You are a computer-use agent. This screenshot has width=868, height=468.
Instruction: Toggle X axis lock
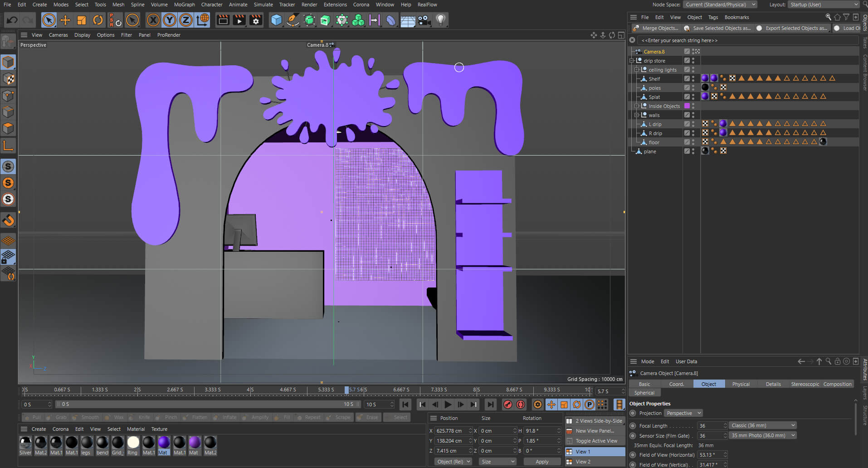pyautogui.click(x=153, y=20)
